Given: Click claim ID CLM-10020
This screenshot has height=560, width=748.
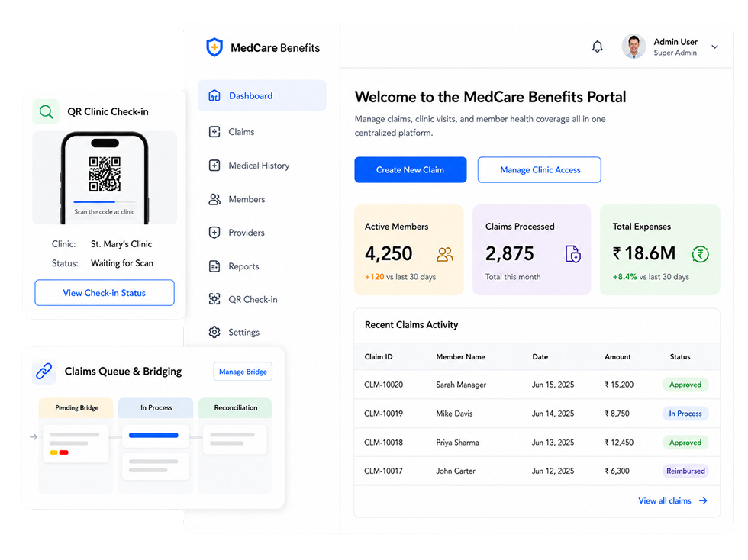Looking at the screenshot, I should pyautogui.click(x=383, y=385).
